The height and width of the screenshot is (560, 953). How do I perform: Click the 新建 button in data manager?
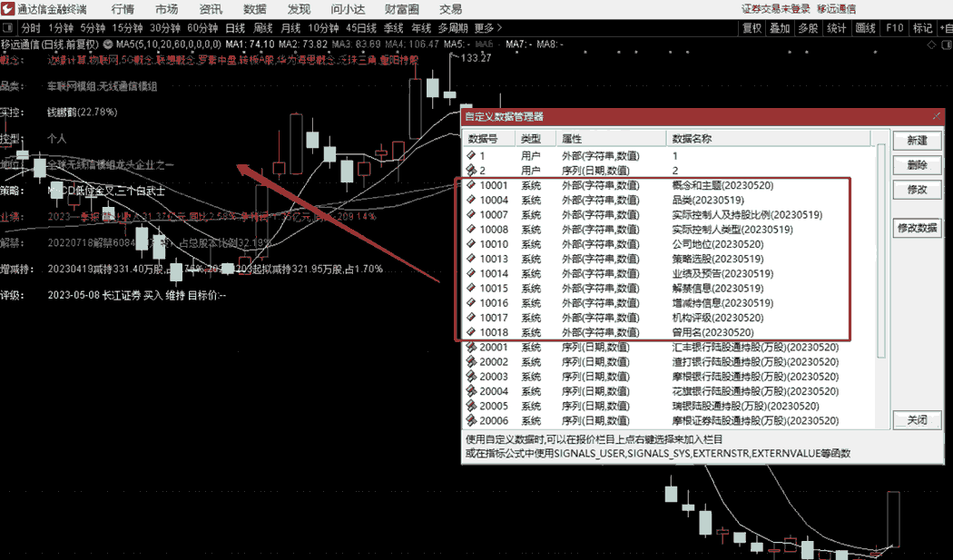917,141
